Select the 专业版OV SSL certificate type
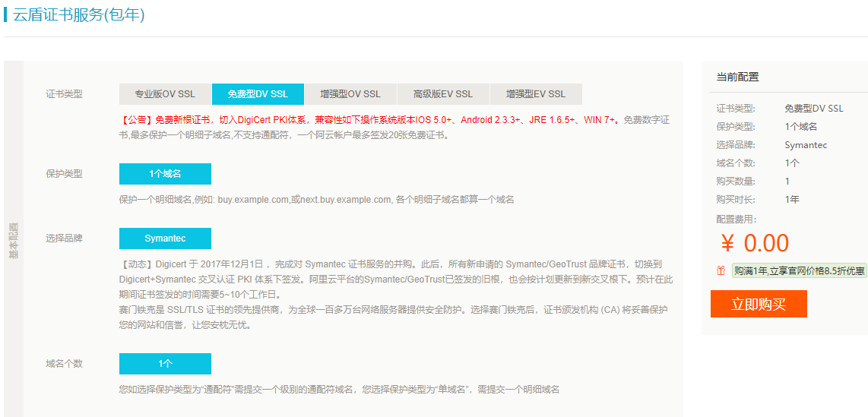Image resolution: width=868 pixels, height=417 pixels. [x=165, y=94]
